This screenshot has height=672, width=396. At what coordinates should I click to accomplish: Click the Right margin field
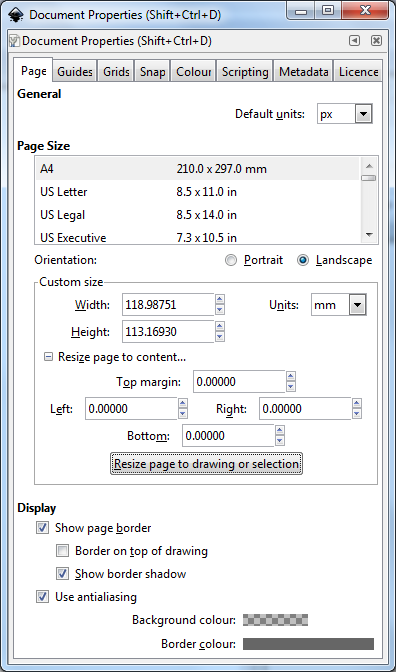coord(305,408)
